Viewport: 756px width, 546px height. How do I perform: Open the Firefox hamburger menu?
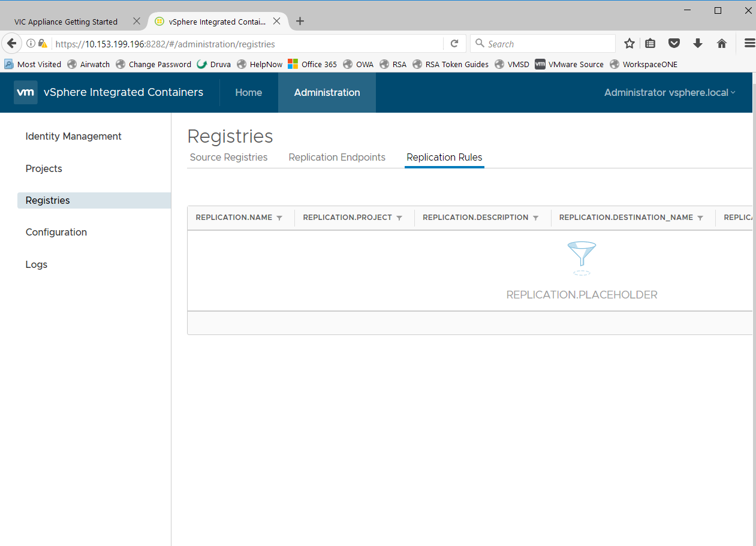tap(749, 43)
